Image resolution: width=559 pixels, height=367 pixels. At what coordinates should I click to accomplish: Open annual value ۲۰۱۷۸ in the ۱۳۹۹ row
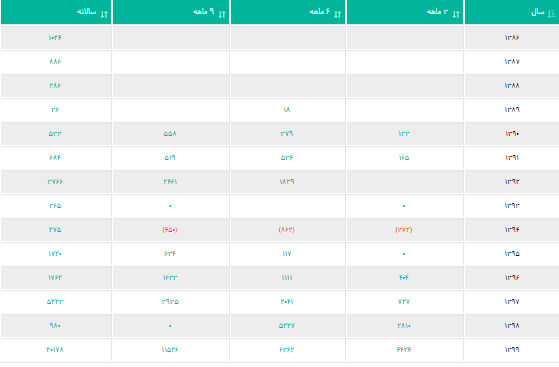pyautogui.click(x=55, y=350)
